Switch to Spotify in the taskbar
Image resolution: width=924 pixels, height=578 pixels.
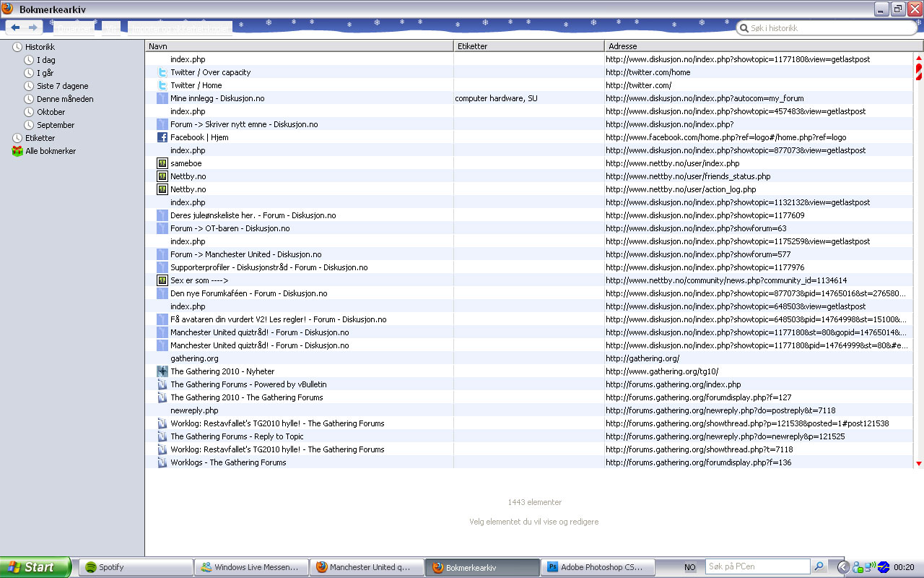click(x=136, y=567)
